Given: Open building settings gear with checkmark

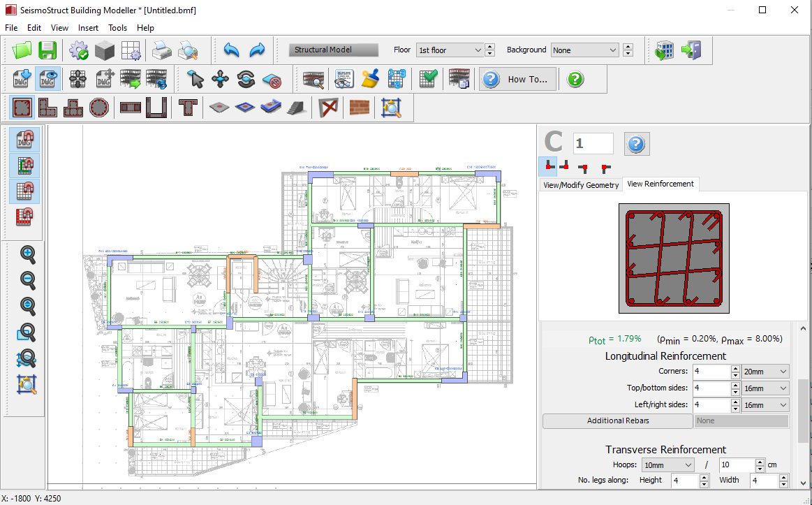Looking at the screenshot, I should (x=78, y=50).
